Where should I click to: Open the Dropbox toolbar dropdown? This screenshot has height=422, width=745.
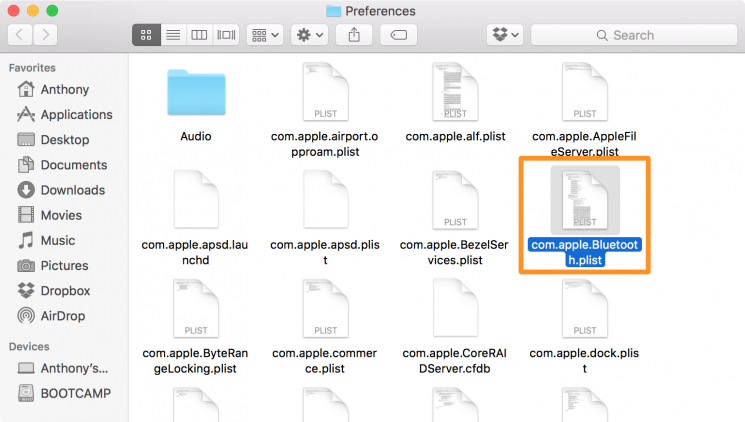click(505, 35)
